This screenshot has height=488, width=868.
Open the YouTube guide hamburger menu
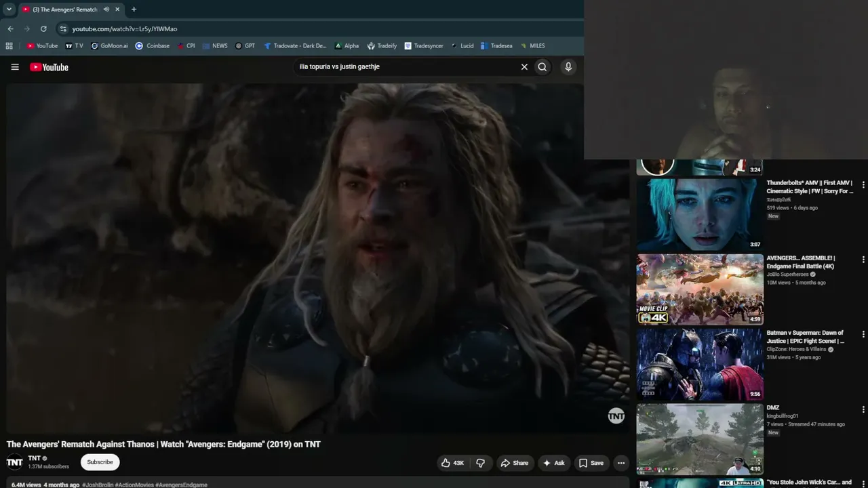pos(15,67)
